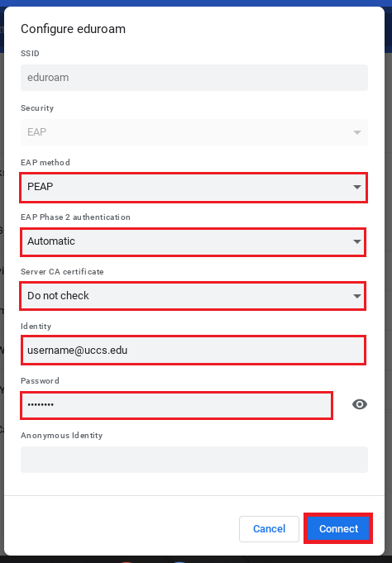Focus the Identity field with username@uccs.edu
This screenshot has width=392, height=563.
click(194, 350)
